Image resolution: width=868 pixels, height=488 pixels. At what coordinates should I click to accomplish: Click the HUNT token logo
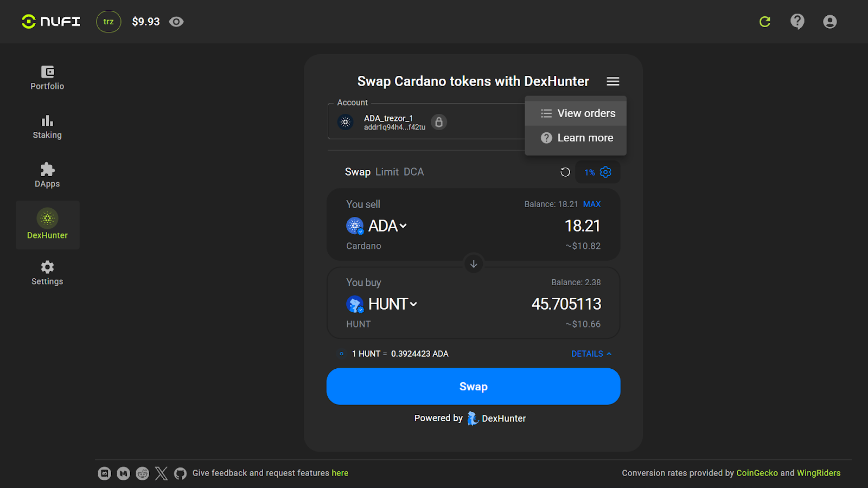click(355, 304)
